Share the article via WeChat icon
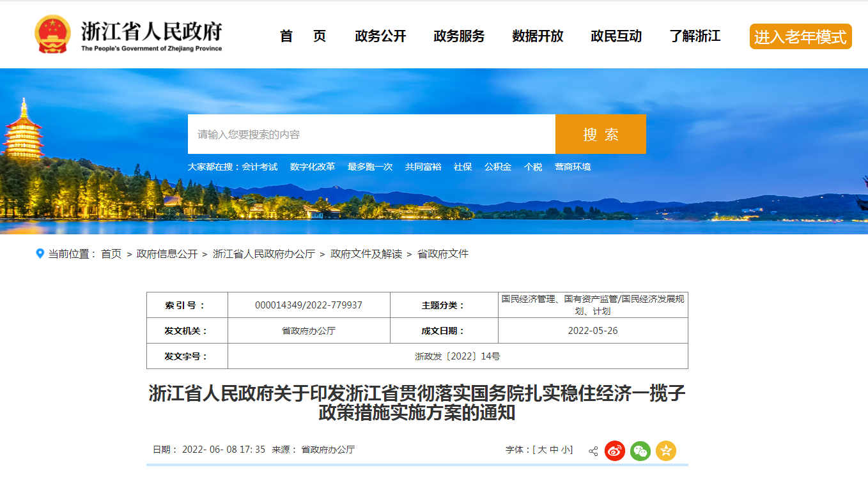Screen dimensions: 868x477 click(640, 451)
